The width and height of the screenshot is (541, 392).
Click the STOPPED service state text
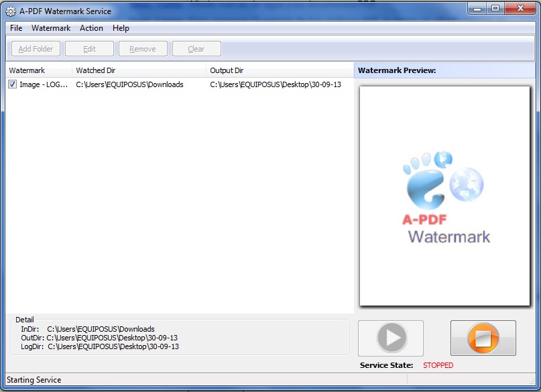[x=438, y=365]
